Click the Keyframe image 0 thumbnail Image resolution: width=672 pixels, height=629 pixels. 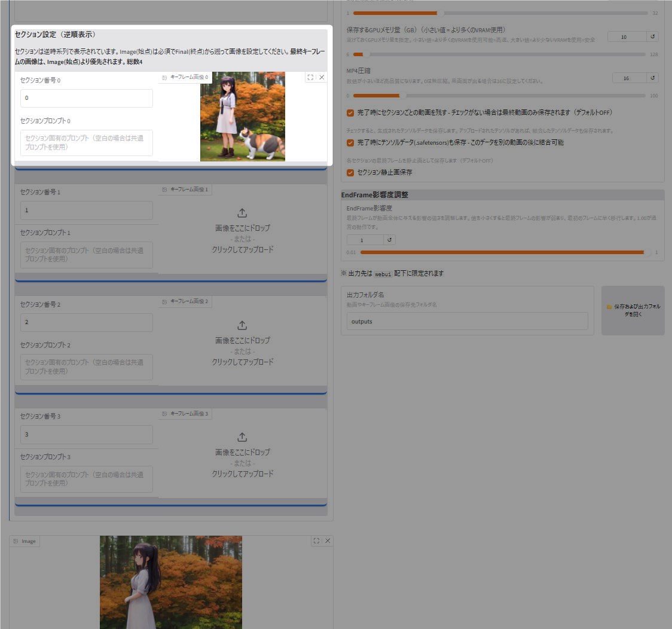243,117
